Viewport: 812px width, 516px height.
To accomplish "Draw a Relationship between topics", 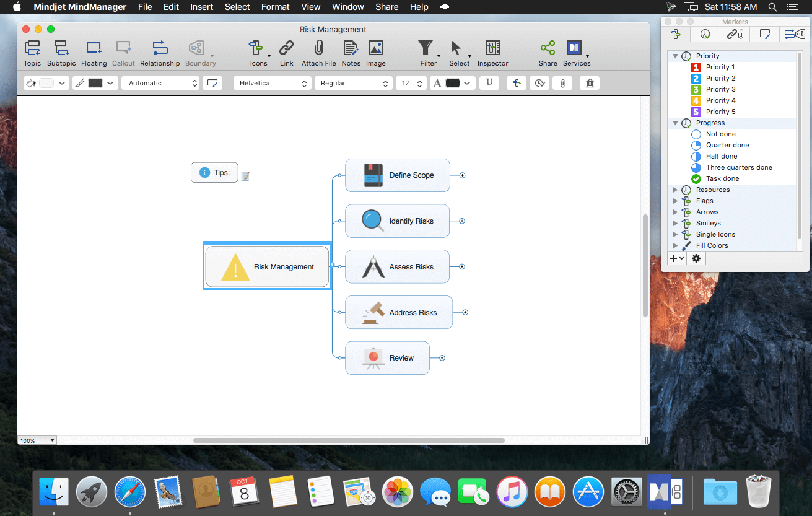I will coord(160,53).
